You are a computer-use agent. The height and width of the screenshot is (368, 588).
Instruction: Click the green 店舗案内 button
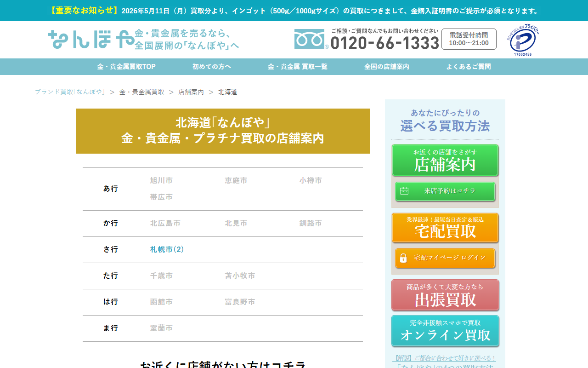coord(445,160)
